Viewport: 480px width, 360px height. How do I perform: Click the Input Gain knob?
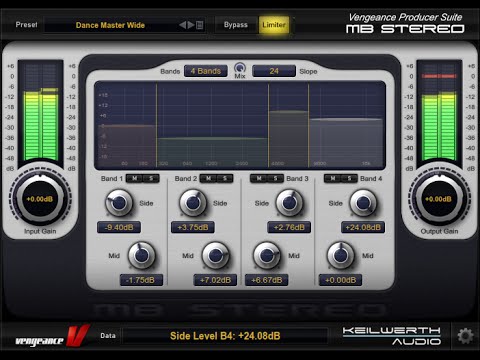(x=40, y=199)
